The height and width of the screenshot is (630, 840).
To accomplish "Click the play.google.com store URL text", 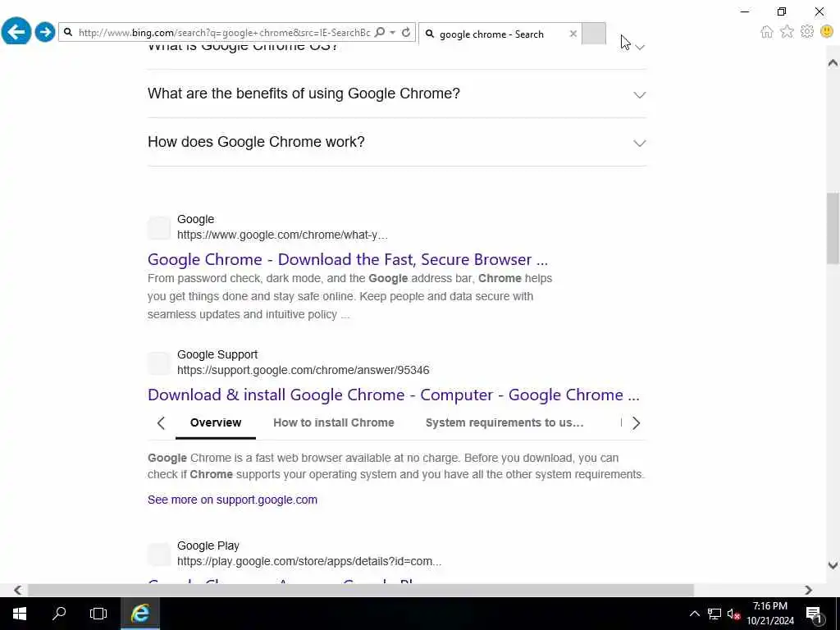I will click(309, 561).
